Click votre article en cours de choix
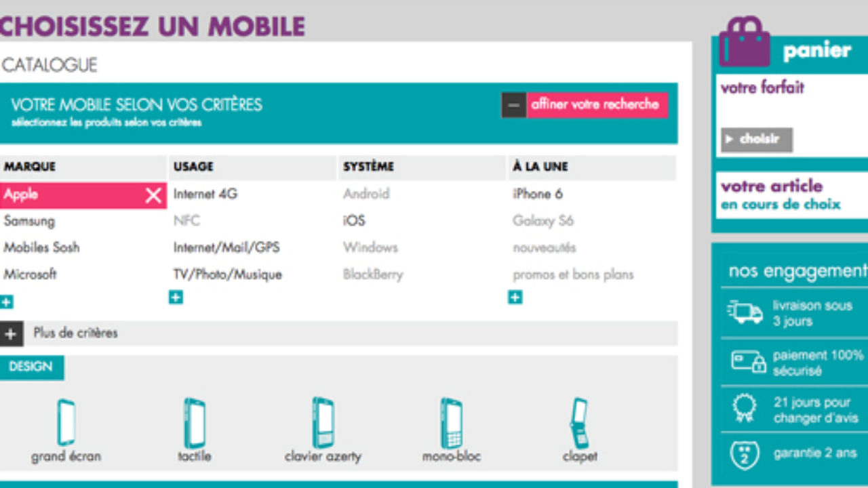The width and height of the screenshot is (868, 488). [x=781, y=195]
